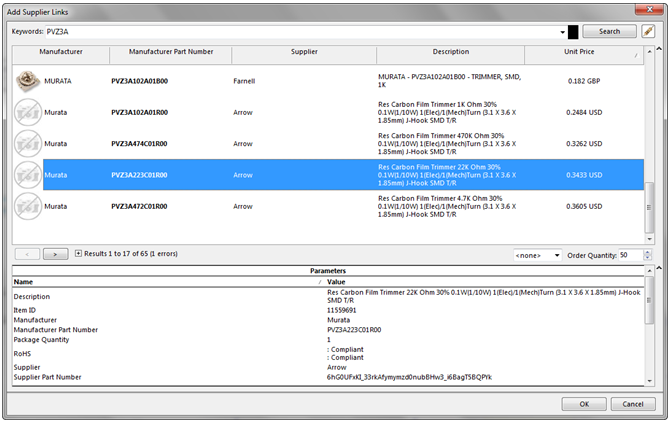Click the MURATA trimmer thumbnail for PVZ3A102A01B00
This screenshot has width=670, height=422.
click(x=28, y=81)
